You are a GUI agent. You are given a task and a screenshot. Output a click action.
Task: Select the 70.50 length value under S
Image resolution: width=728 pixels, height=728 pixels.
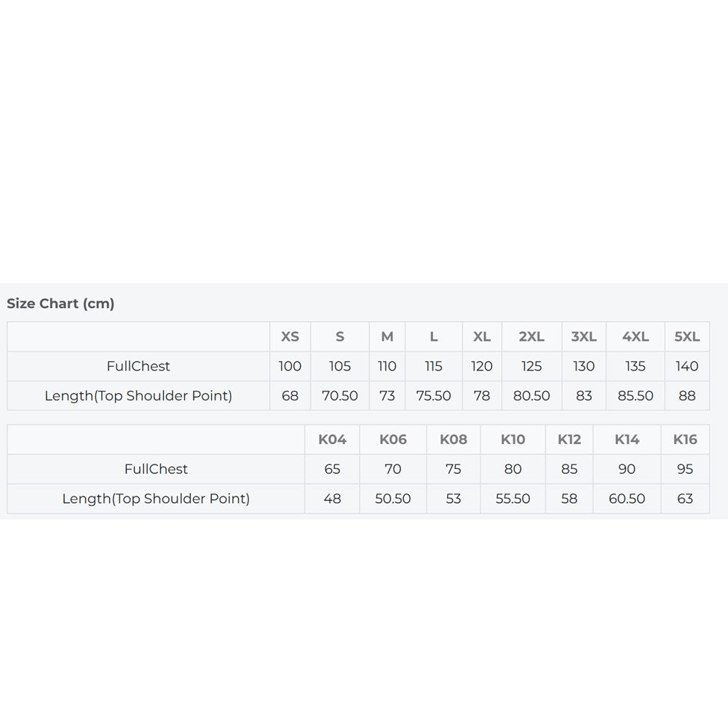pos(339,395)
